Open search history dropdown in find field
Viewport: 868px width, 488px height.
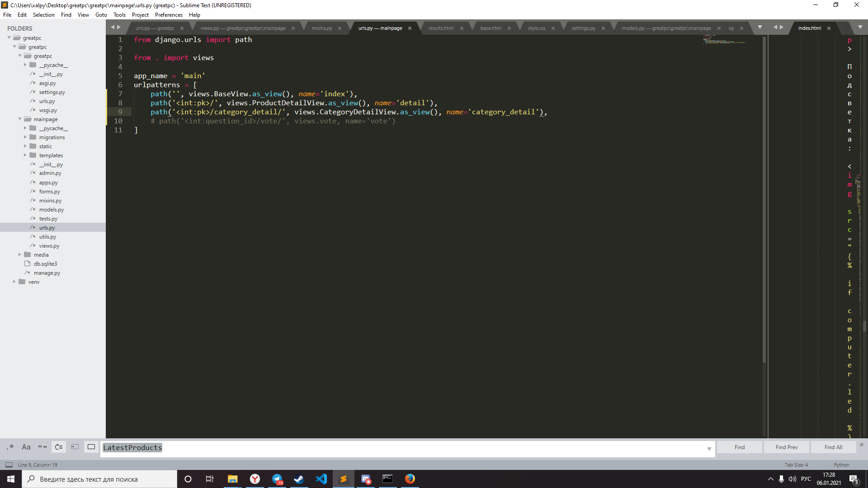pos(709,449)
